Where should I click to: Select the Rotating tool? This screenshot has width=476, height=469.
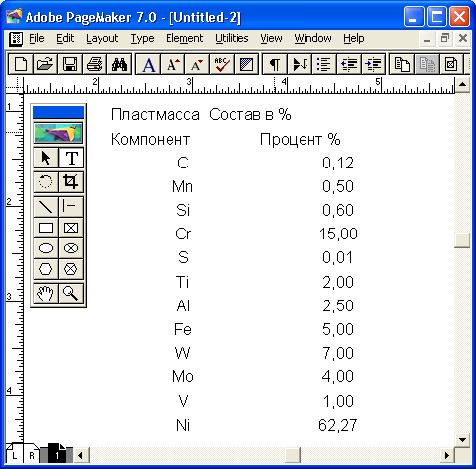(x=46, y=181)
